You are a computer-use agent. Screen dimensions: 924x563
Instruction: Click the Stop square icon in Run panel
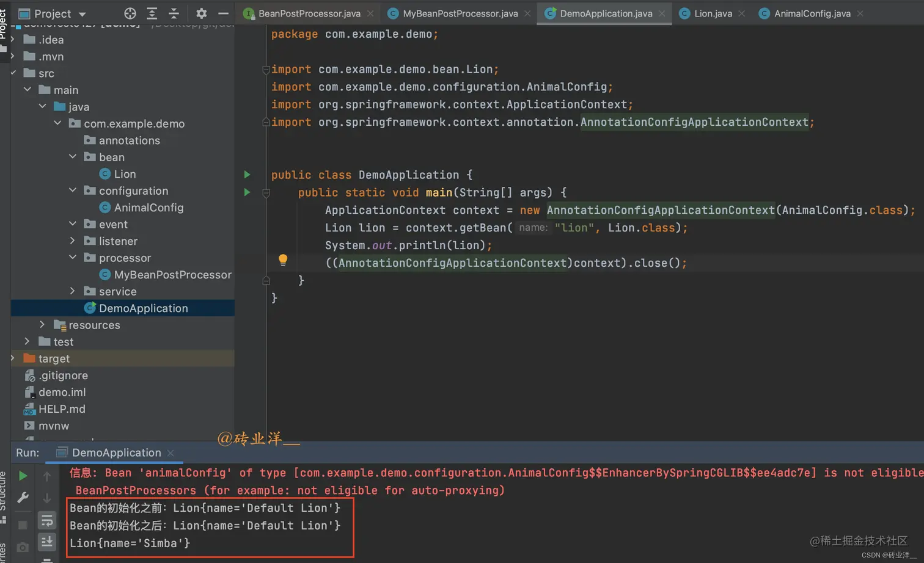tap(23, 525)
